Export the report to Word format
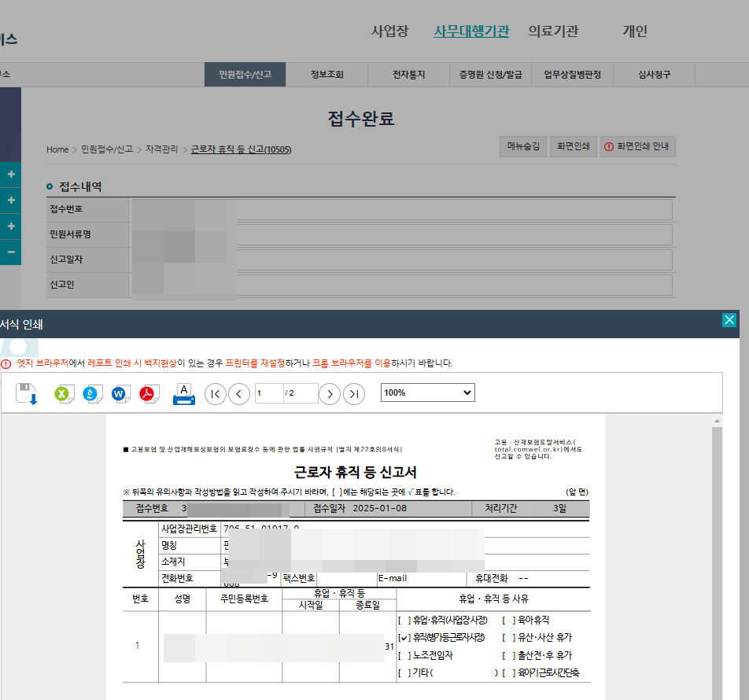The width and height of the screenshot is (749, 700). (x=120, y=393)
